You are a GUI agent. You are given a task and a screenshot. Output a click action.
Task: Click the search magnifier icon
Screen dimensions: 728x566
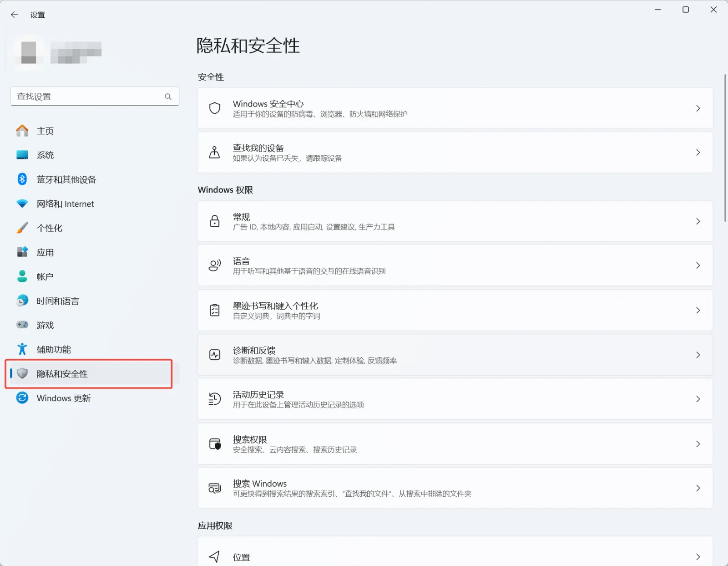pos(168,97)
